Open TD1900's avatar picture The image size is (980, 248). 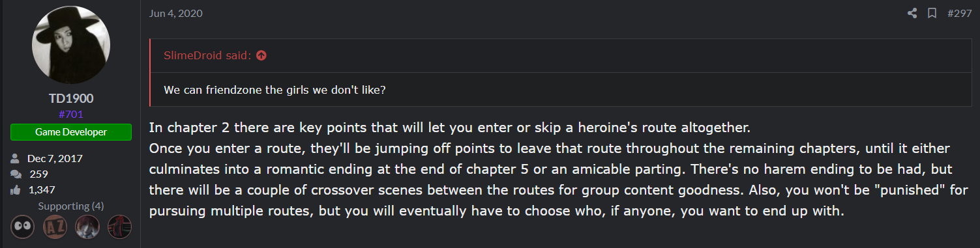[71, 45]
